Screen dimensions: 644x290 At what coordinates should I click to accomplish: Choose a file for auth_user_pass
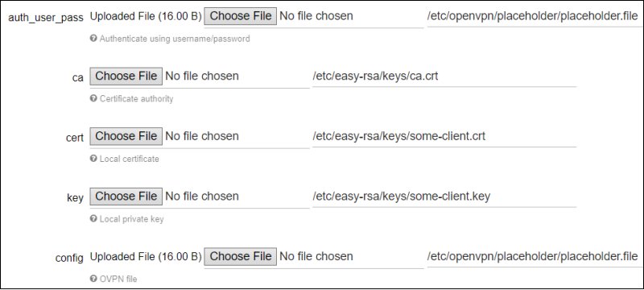tap(240, 16)
